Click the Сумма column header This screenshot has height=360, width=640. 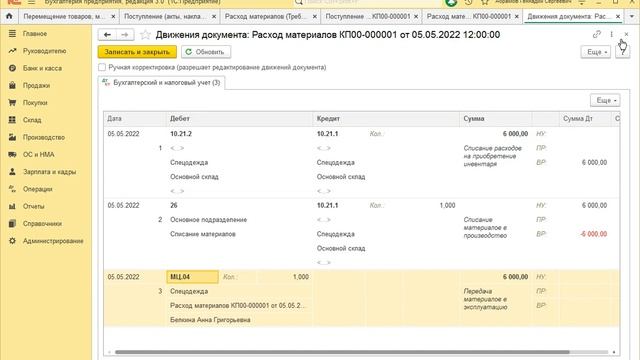pos(496,118)
